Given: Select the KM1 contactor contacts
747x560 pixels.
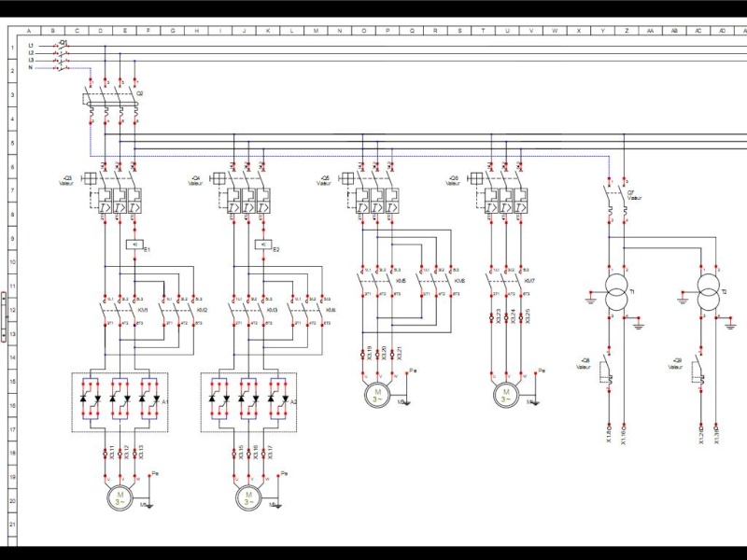Looking at the screenshot, I should (x=120, y=312).
